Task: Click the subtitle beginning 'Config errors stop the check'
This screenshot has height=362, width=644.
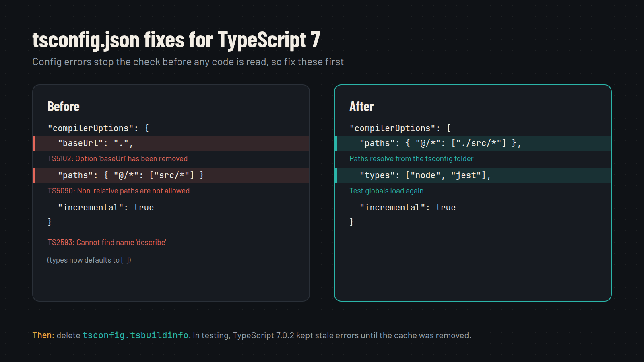Action: point(188,62)
